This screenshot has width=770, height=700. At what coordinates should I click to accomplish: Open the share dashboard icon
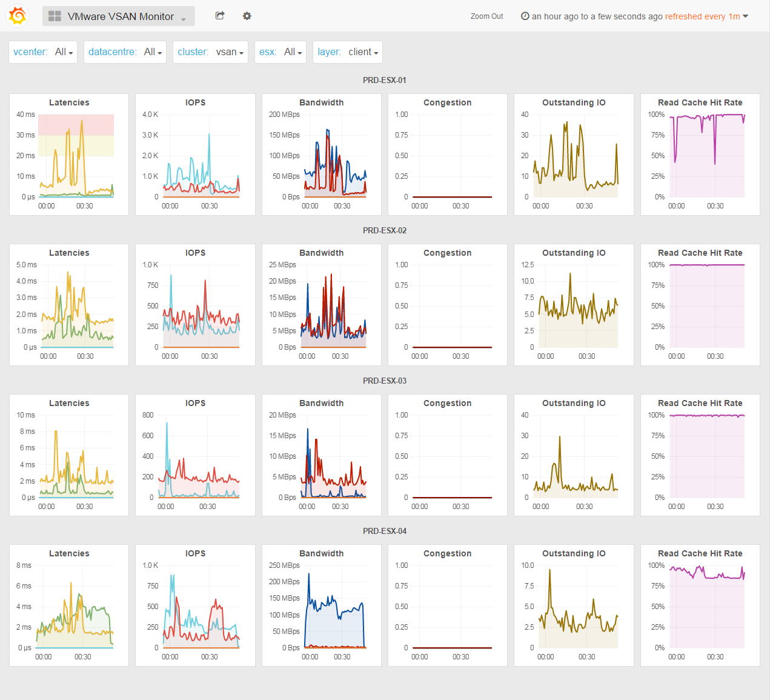pos(220,16)
